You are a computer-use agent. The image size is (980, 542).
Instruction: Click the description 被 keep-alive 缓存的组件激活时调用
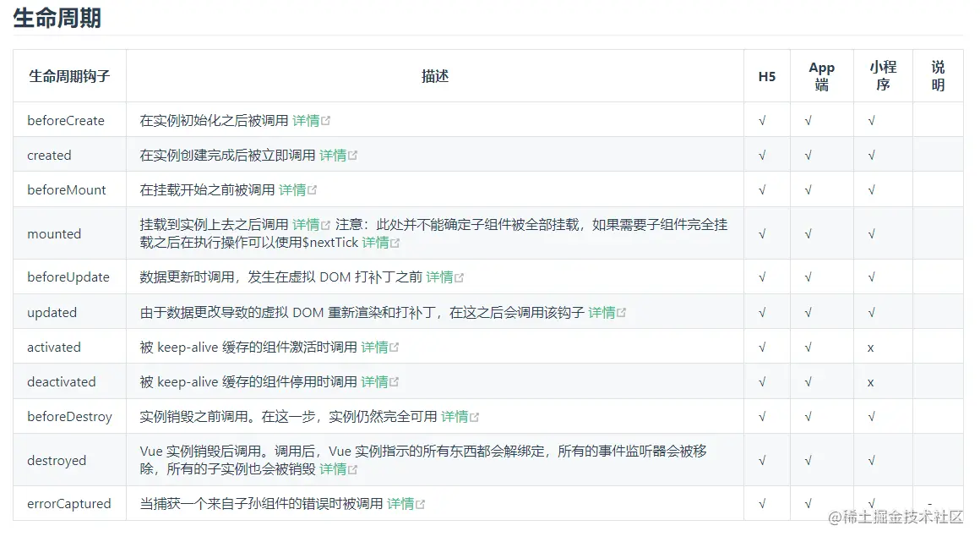coord(248,348)
